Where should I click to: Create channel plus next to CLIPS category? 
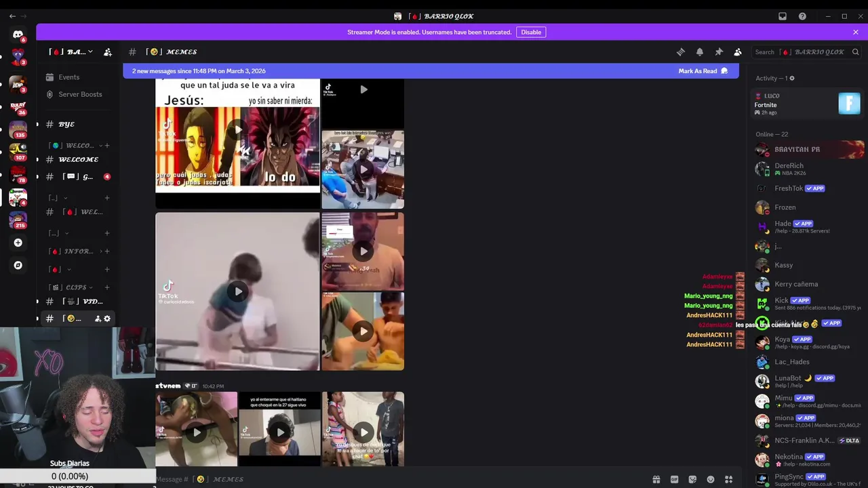pyautogui.click(x=107, y=287)
